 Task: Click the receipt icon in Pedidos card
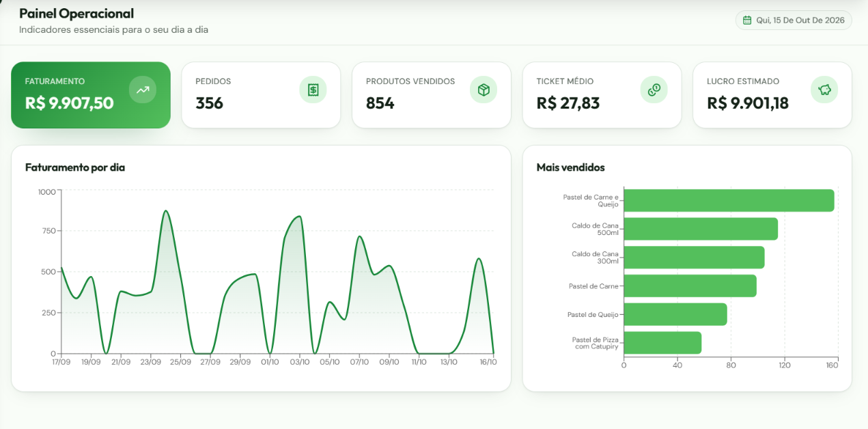[313, 89]
